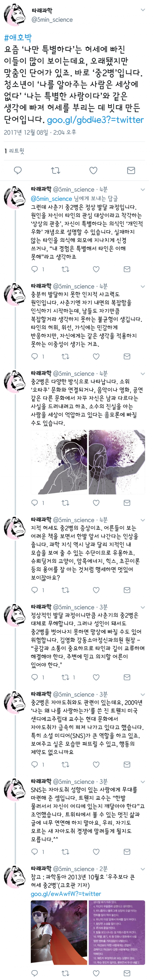
Task: Retweet the main 중2병 tweet
Action: pos(55,170)
